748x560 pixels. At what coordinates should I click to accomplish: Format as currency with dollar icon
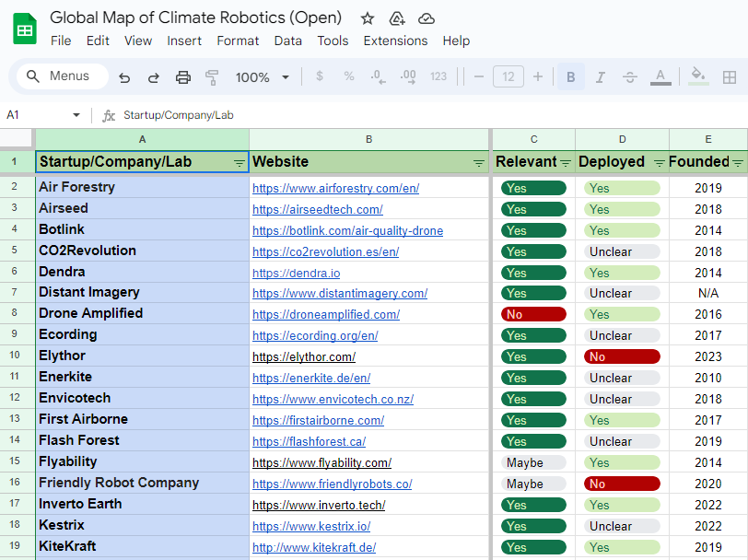coord(320,76)
